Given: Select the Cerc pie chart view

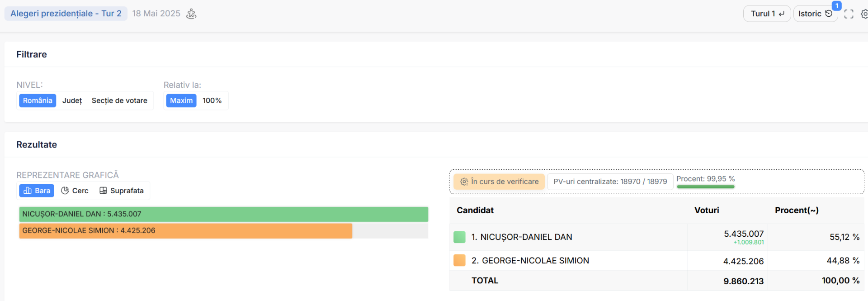Looking at the screenshot, I should click(x=75, y=191).
